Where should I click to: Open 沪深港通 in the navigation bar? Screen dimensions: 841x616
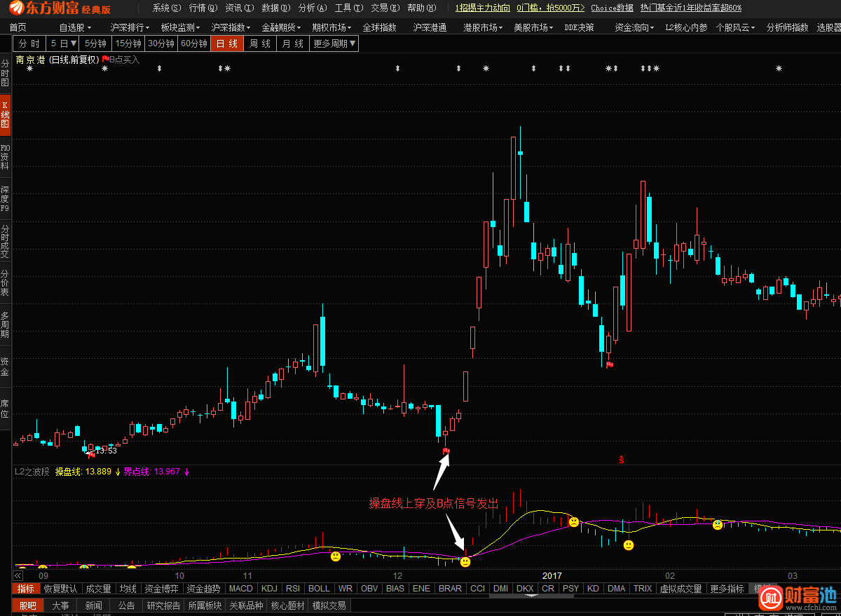pos(430,27)
